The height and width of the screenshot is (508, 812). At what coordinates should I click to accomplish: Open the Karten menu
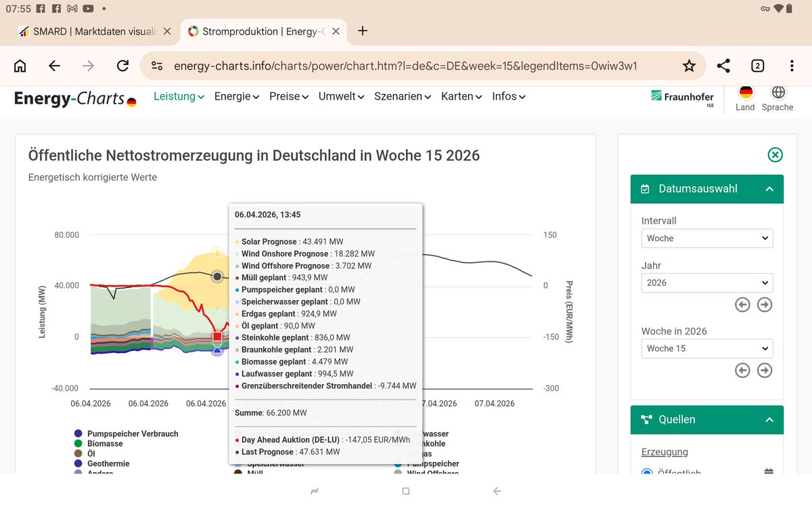(x=461, y=96)
